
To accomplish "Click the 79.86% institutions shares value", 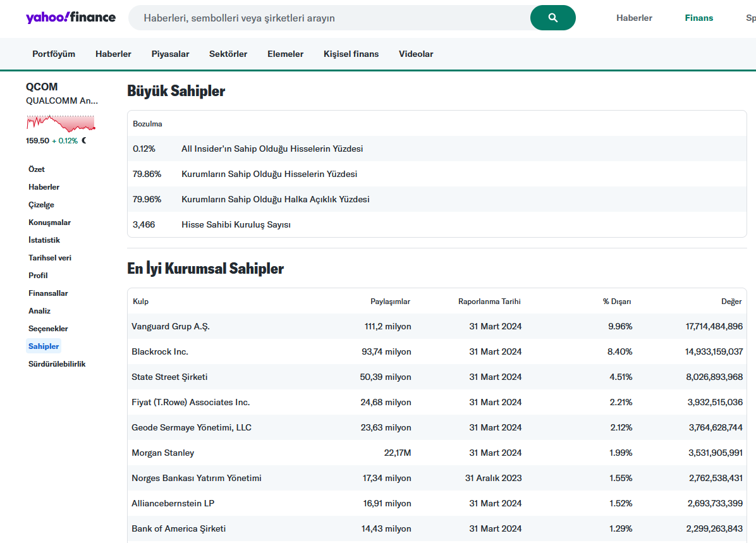I will (147, 174).
